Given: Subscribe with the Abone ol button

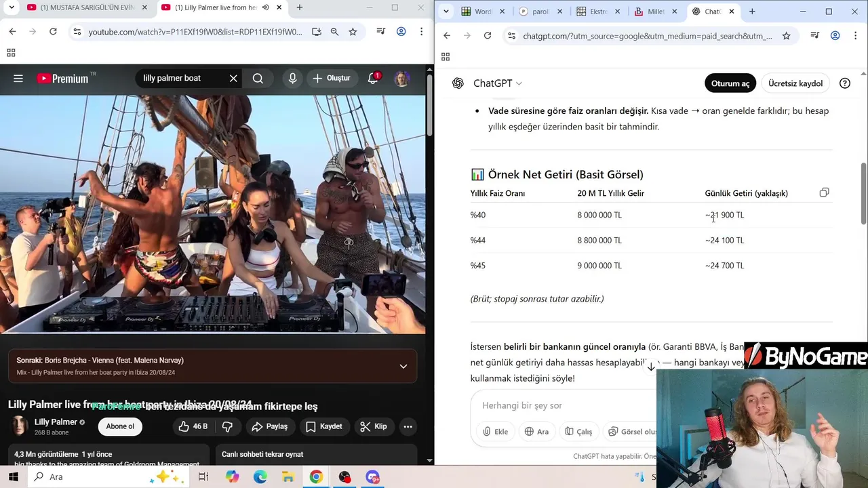Looking at the screenshot, I should click(120, 426).
